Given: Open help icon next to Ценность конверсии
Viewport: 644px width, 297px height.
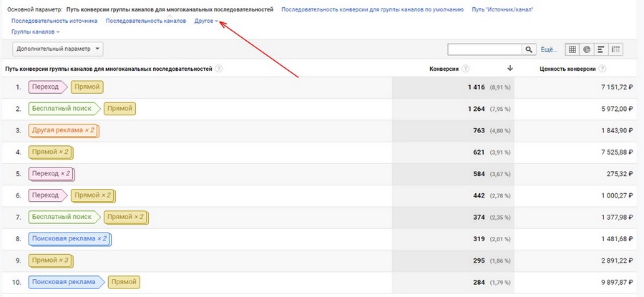Looking at the screenshot, I should tap(602, 69).
